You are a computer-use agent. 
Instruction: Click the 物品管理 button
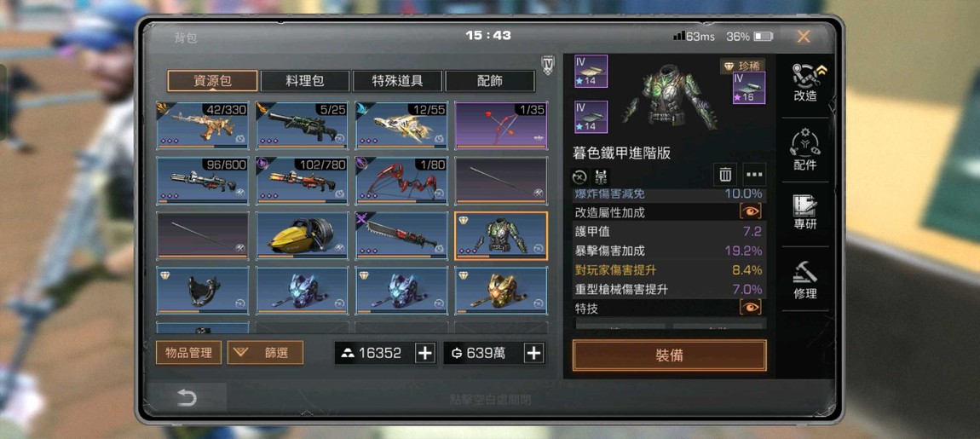[x=188, y=353]
